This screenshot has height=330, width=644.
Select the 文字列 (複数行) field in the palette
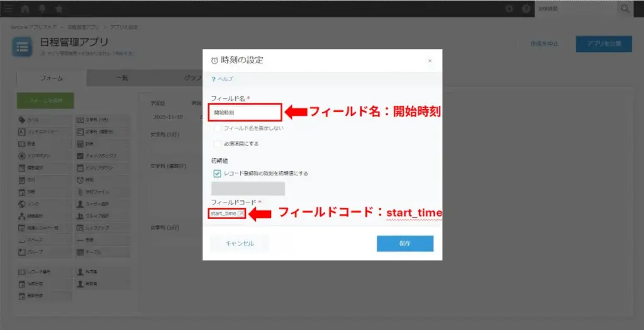[x=103, y=132]
